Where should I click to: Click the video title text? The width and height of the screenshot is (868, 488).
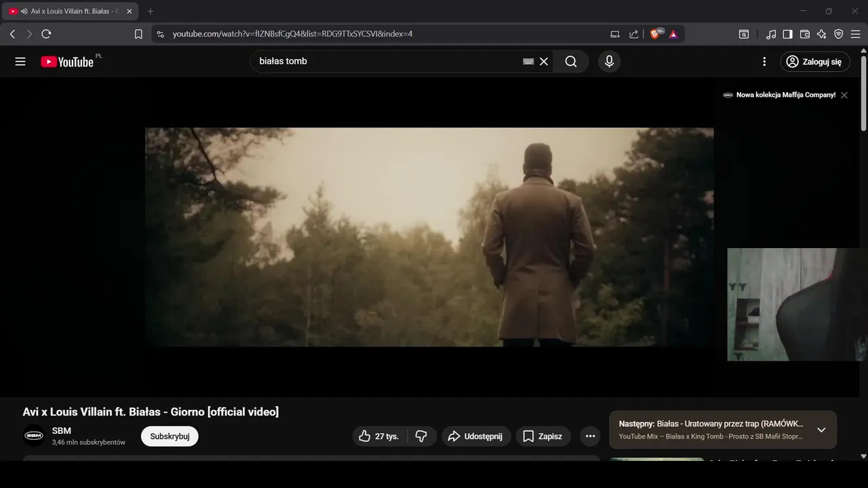click(151, 412)
